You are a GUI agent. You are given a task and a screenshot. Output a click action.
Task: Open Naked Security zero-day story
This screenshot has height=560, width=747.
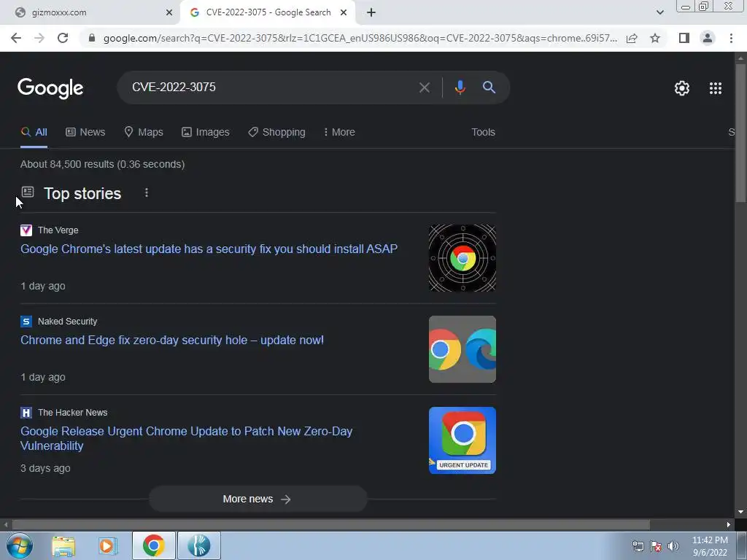click(172, 340)
